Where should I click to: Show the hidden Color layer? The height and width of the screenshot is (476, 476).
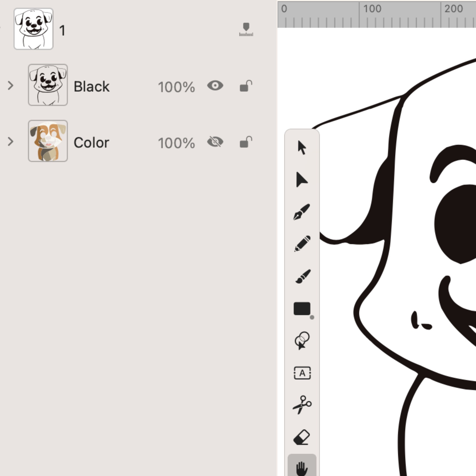click(x=215, y=142)
